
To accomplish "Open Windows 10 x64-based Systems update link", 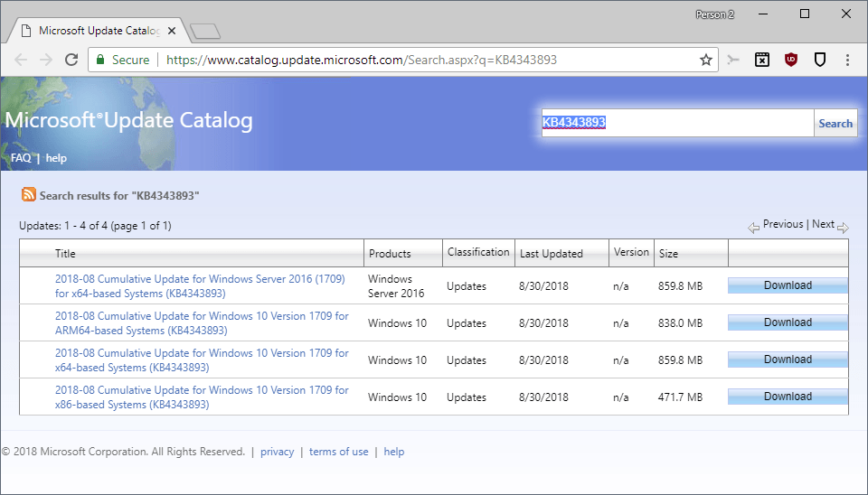I will click(202, 360).
